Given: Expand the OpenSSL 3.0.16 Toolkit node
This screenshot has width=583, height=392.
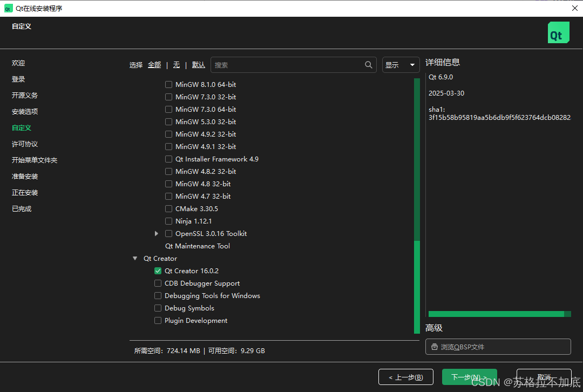Looking at the screenshot, I should click(x=157, y=234).
